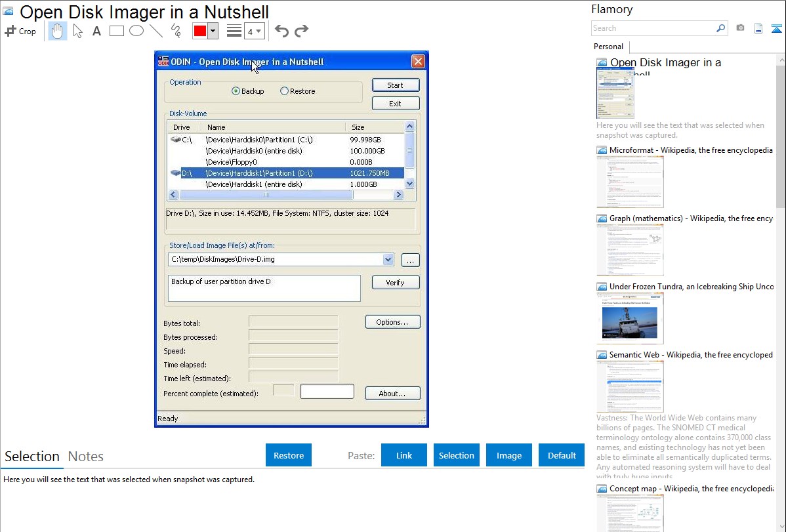Click the D:\ drive icon
Viewport: 786px width, 532px height.
tap(175, 173)
